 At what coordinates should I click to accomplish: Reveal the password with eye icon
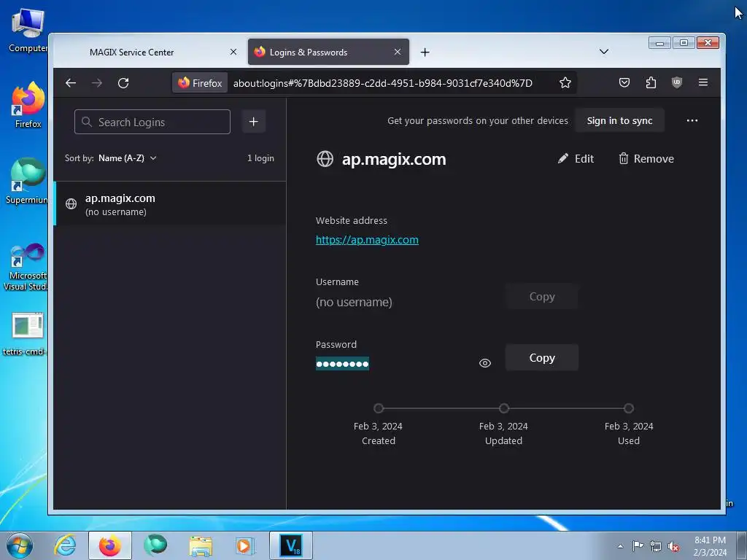[485, 363]
